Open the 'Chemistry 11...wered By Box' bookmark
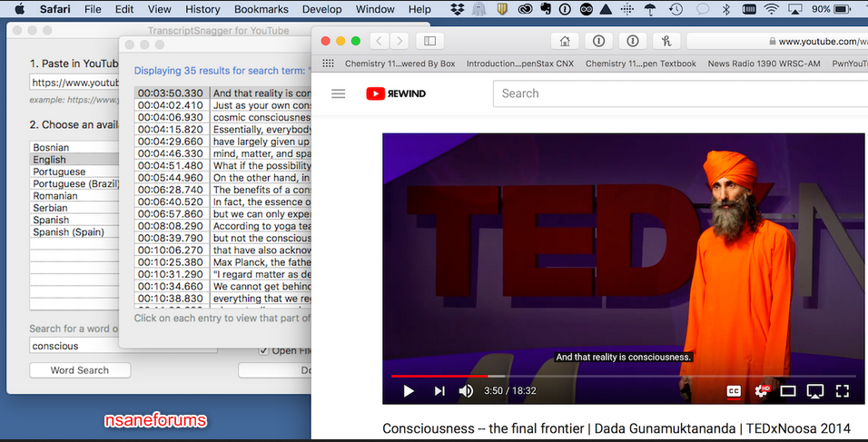Screen dimensions: 868x442 point(399,64)
